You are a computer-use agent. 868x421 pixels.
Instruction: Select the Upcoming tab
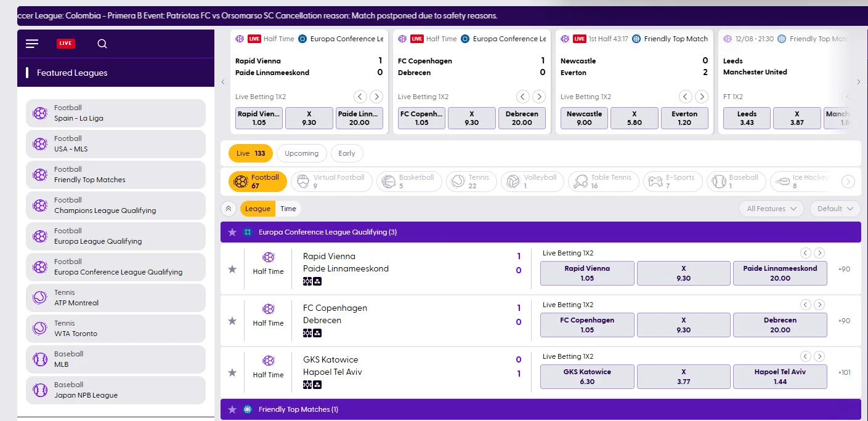302,153
